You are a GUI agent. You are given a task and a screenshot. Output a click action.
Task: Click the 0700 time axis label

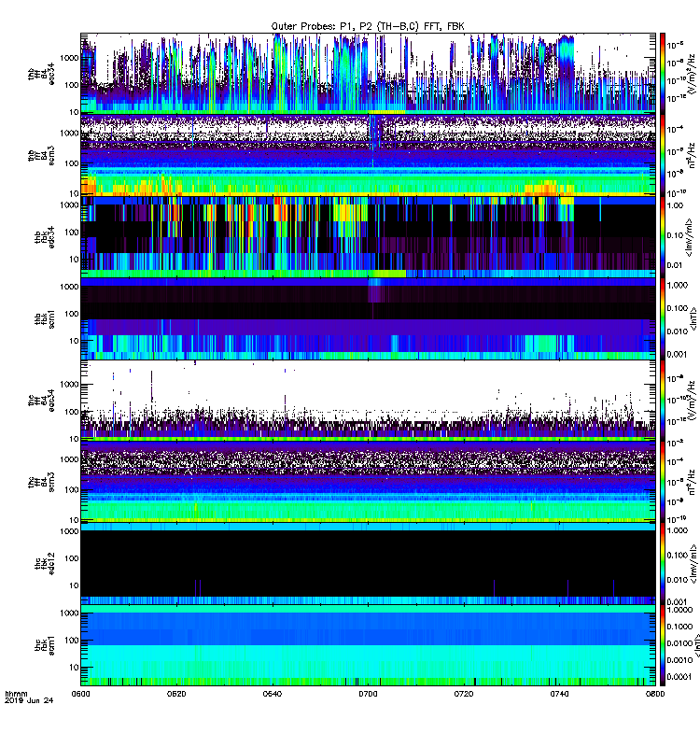[368, 694]
